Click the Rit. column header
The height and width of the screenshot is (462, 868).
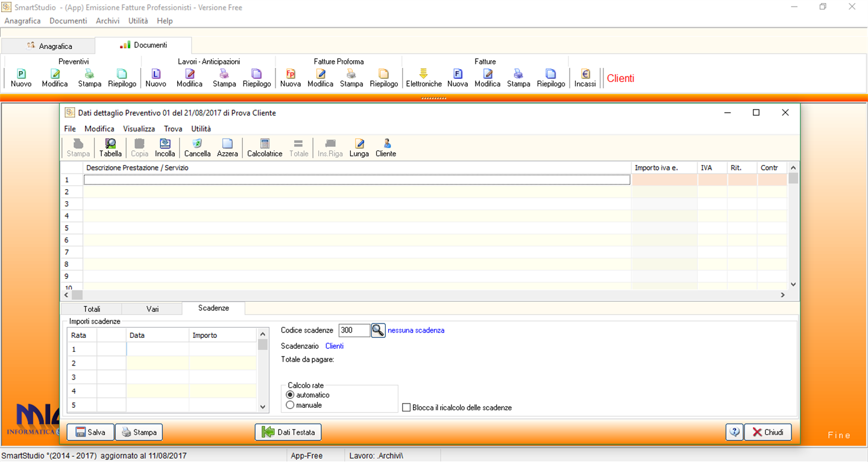click(743, 167)
